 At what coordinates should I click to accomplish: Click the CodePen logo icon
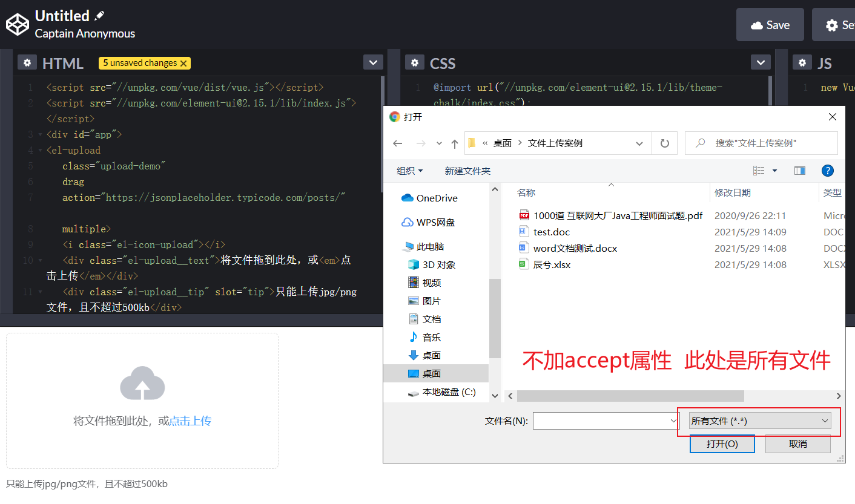[x=18, y=24]
